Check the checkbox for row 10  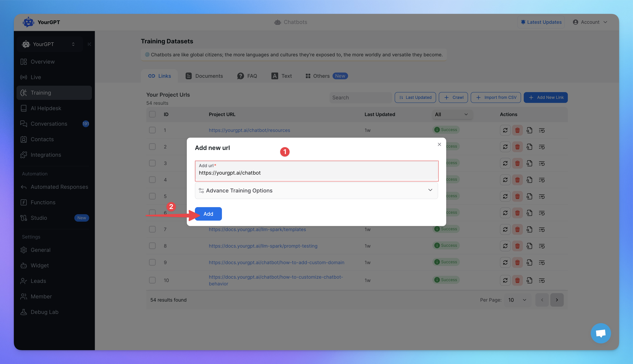(152, 280)
